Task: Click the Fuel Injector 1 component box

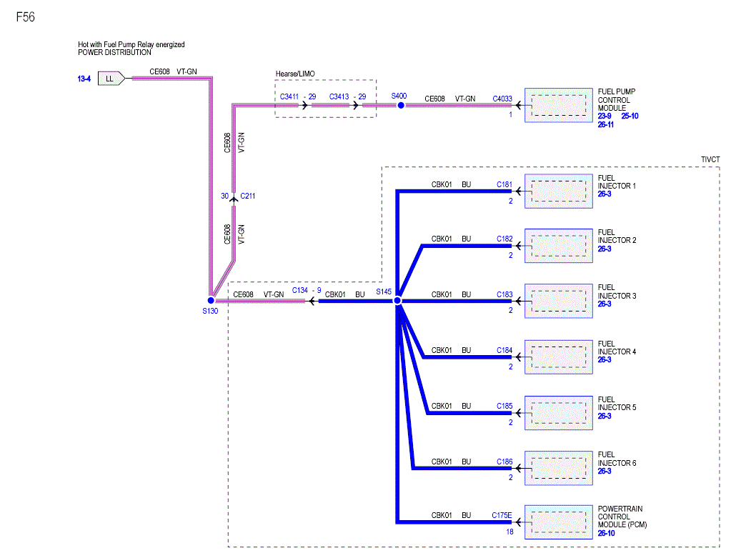Action: tap(558, 191)
